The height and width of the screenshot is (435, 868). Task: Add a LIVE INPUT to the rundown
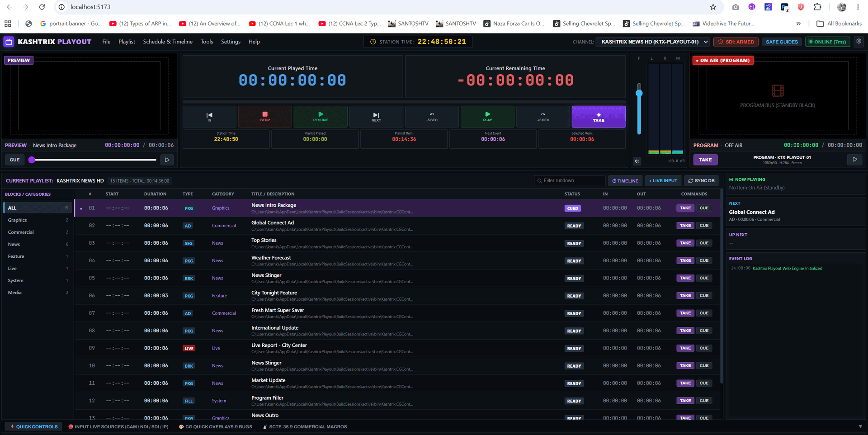pyautogui.click(x=663, y=180)
